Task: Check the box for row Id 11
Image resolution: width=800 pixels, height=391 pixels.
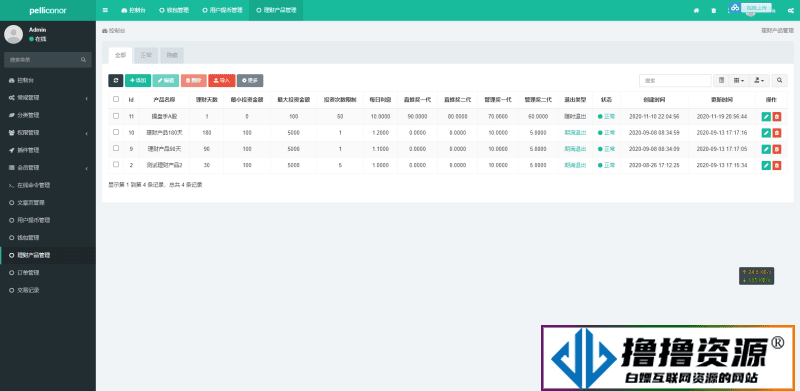Action: 116,116
